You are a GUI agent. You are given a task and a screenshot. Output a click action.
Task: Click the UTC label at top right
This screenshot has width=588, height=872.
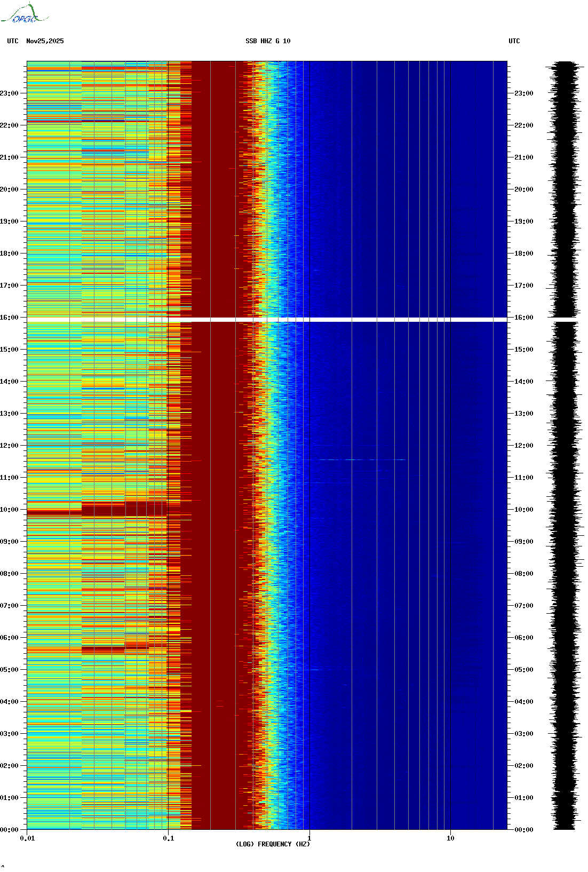click(x=514, y=41)
